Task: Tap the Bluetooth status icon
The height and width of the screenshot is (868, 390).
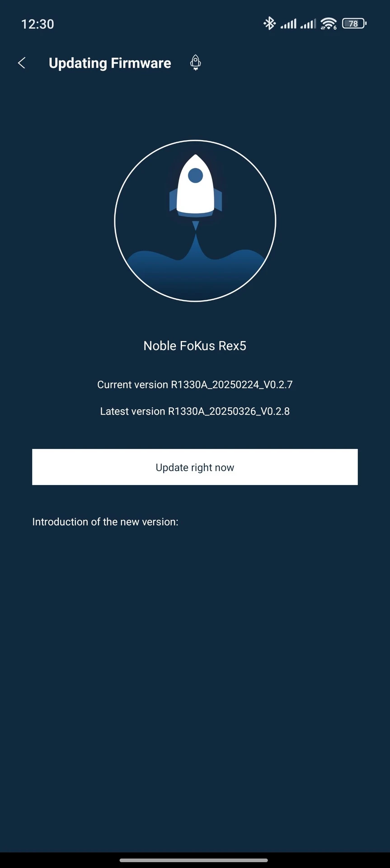Action: [x=269, y=23]
